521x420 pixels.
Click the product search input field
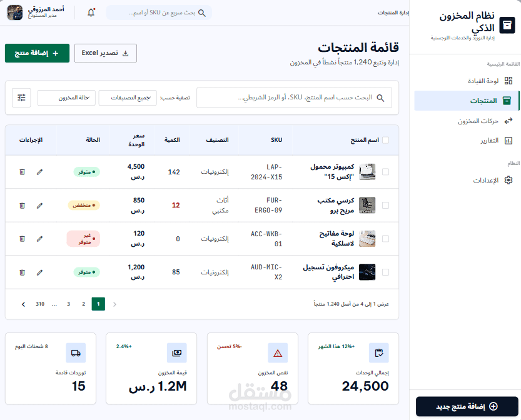[x=294, y=98]
